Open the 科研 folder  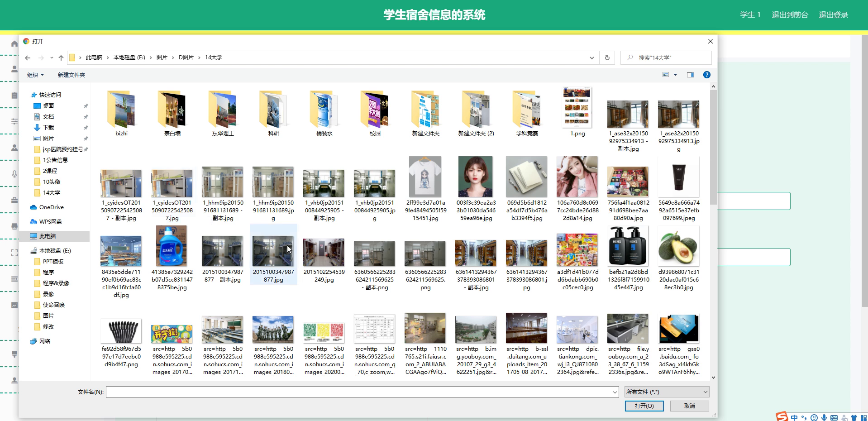273,112
